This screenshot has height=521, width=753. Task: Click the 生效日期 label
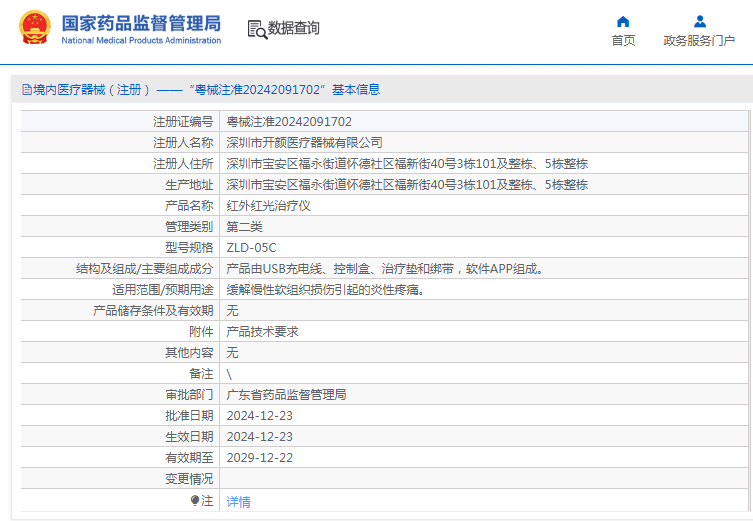[189, 437]
